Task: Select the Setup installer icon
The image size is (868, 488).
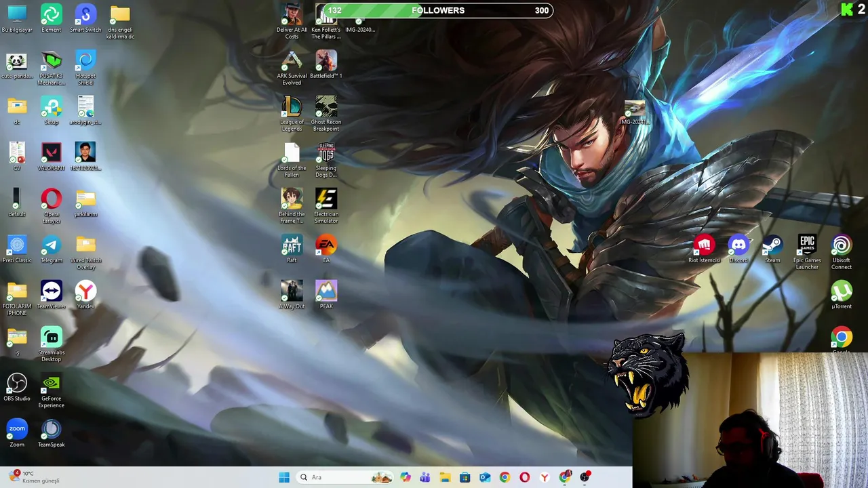Action: point(51,110)
